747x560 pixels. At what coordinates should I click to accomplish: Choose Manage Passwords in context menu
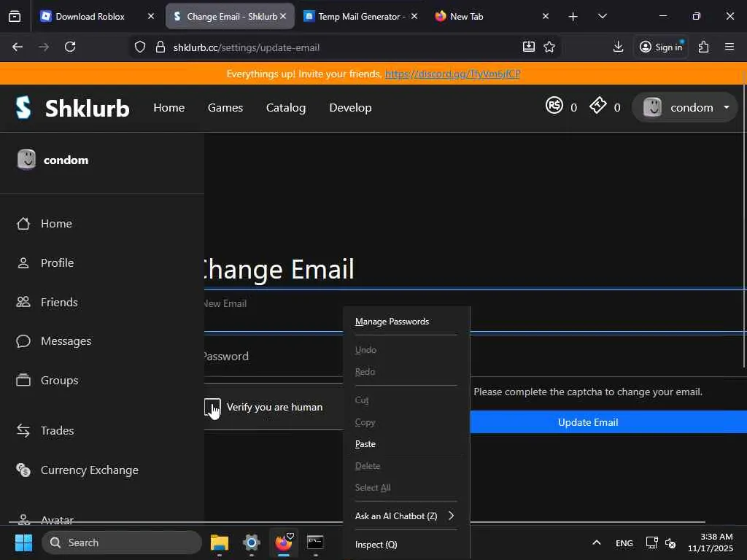click(x=406, y=322)
